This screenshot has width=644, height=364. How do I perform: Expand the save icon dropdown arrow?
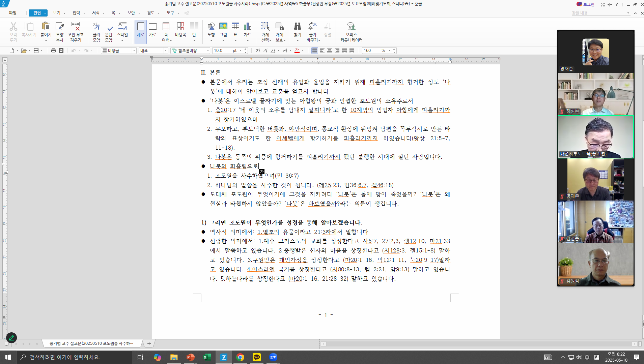click(41, 51)
